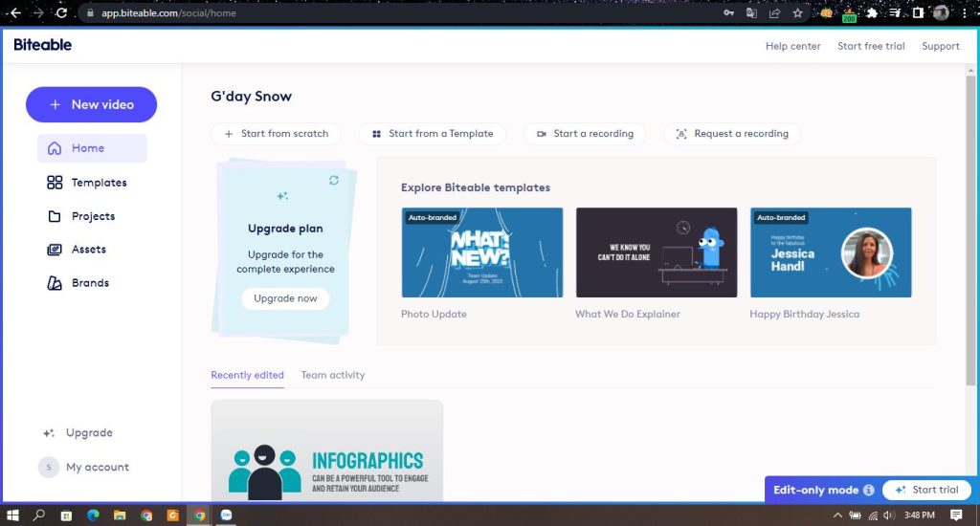Open Windows search from the taskbar
The height and width of the screenshot is (526, 980).
tap(39, 515)
